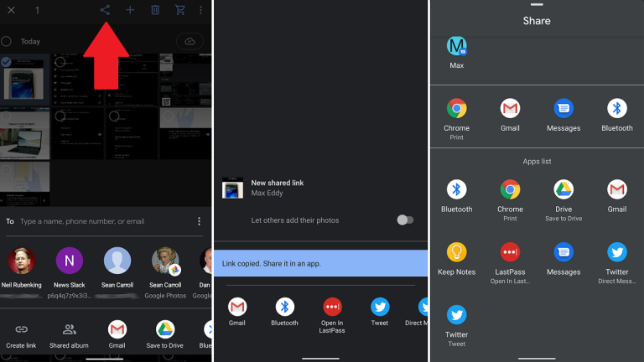
Task: Tap the share icon in the Photos top bar
Action: click(105, 10)
